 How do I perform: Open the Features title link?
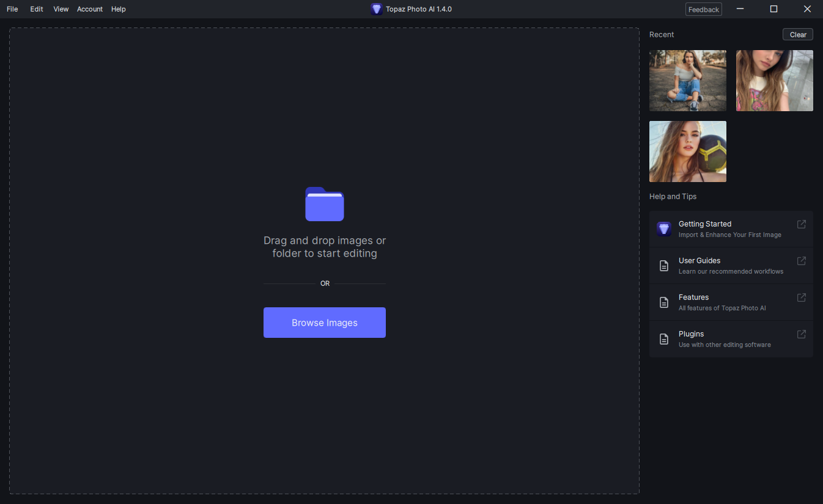pos(694,298)
